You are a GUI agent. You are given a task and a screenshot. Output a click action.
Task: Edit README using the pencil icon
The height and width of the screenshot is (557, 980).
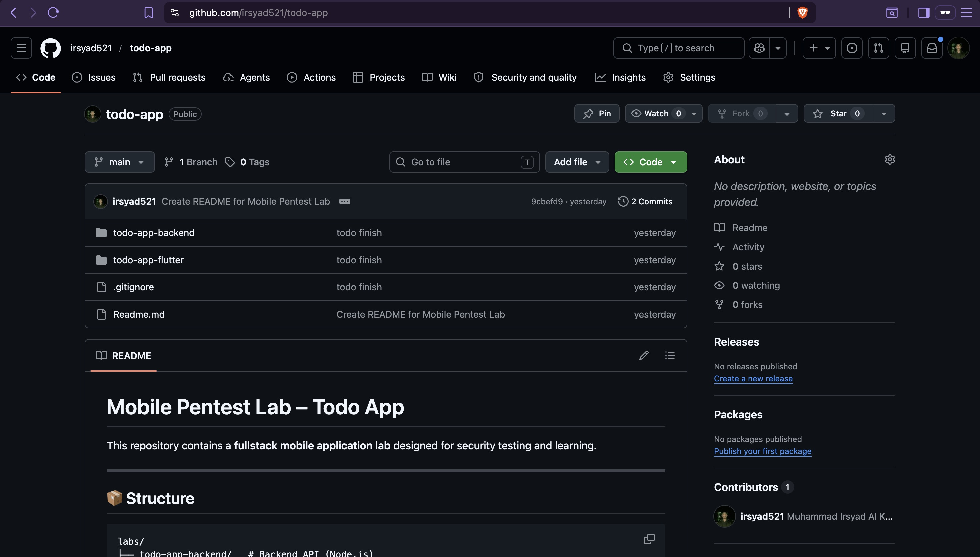pos(644,355)
